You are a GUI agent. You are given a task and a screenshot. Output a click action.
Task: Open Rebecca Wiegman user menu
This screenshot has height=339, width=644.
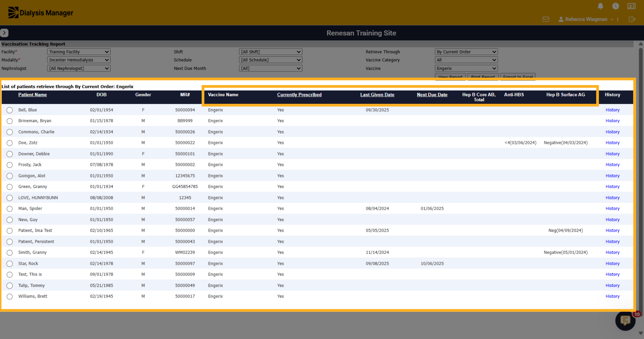point(586,19)
